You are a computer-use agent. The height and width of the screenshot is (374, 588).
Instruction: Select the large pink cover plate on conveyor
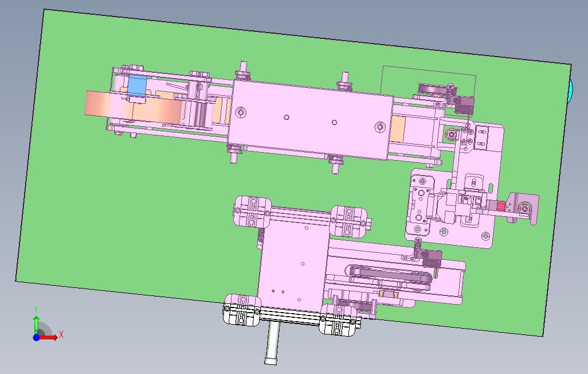tap(311, 120)
